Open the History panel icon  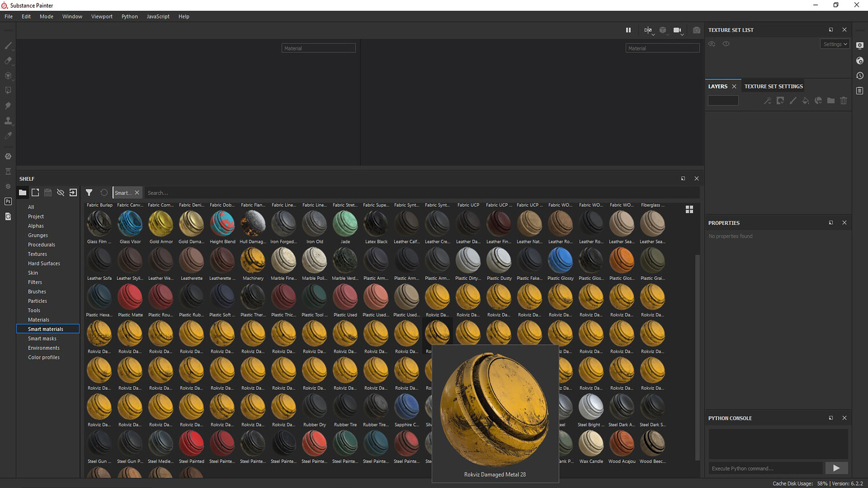tap(860, 76)
